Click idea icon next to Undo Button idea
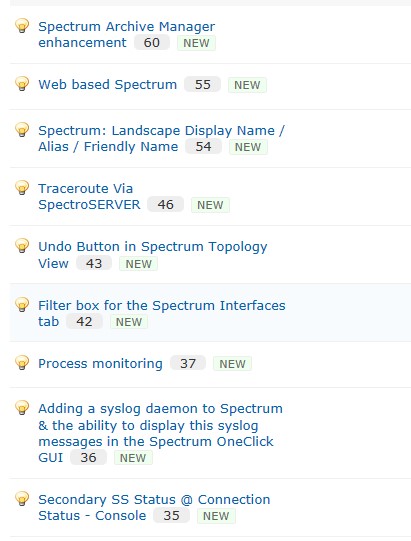Screen dimensions: 411x541 22,245
